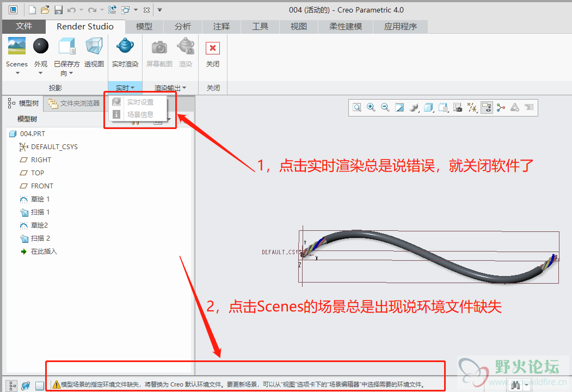Open the 外观 appearance sphere
Image resolution: width=572 pixels, height=392 pixels.
(x=40, y=46)
